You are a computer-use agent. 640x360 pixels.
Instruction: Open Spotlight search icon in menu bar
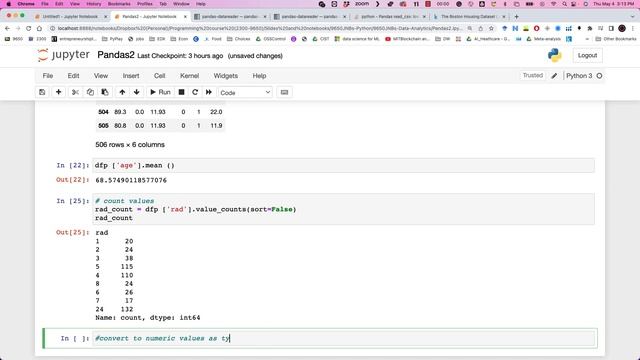pyautogui.click(x=564, y=4)
